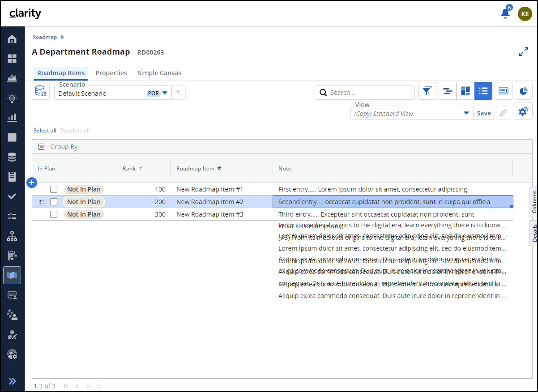This screenshot has width=538, height=392.
Task: Check the box for New Roadmap Item #1
Action: (x=54, y=189)
